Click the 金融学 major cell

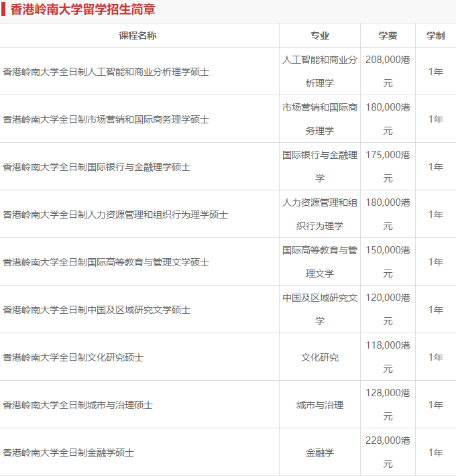[320, 453]
